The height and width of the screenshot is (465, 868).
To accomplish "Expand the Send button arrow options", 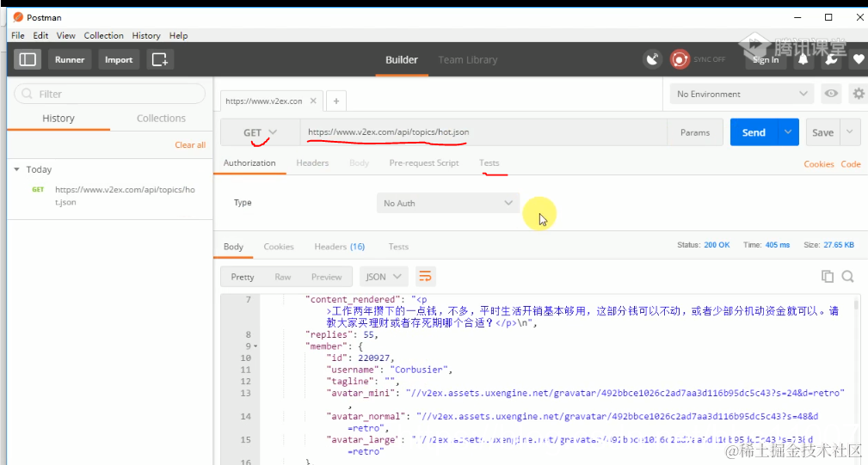I will pos(788,132).
